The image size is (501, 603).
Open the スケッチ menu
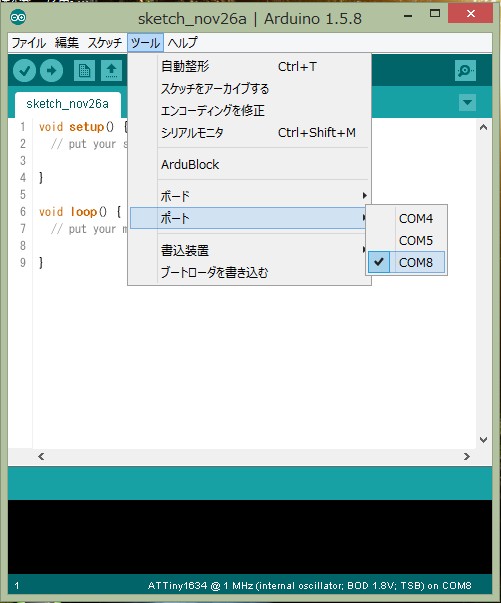(105, 42)
